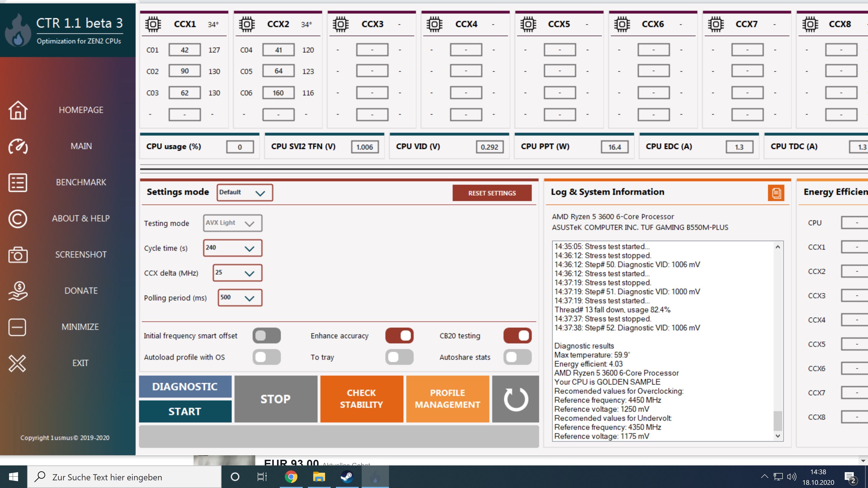The height and width of the screenshot is (488, 868).
Task: Open Chrome from the taskbar
Action: (x=291, y=477)
